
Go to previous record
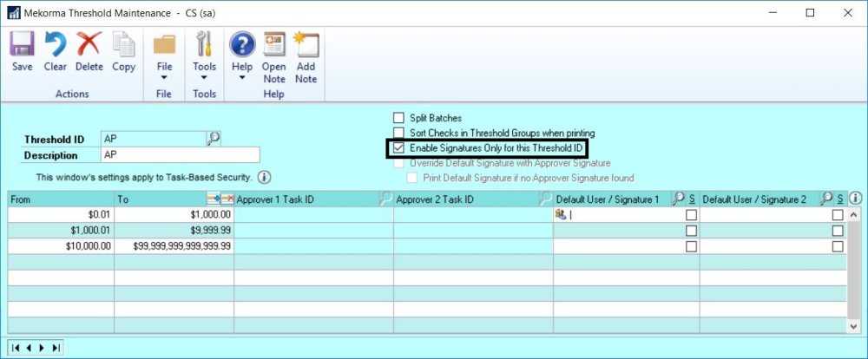coord(29,348)
